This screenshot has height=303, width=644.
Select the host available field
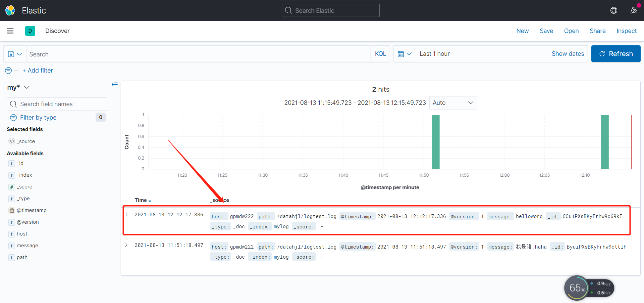[22, 234]
